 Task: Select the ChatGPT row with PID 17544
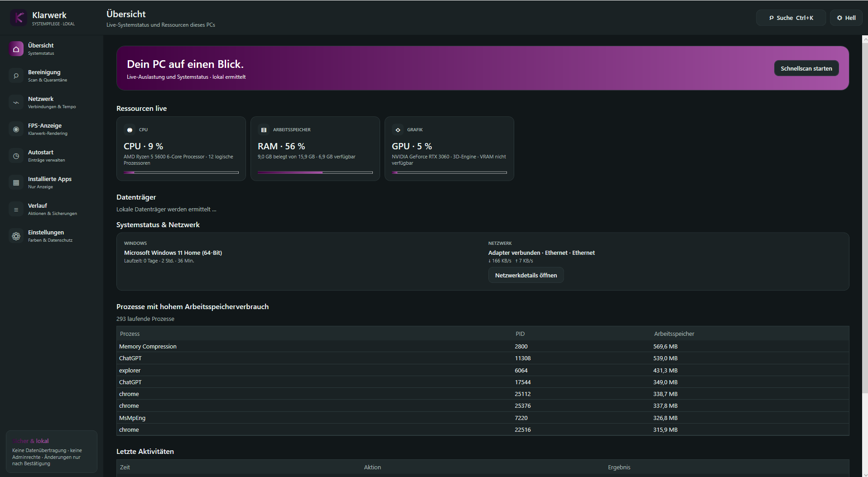coord(483,382)
